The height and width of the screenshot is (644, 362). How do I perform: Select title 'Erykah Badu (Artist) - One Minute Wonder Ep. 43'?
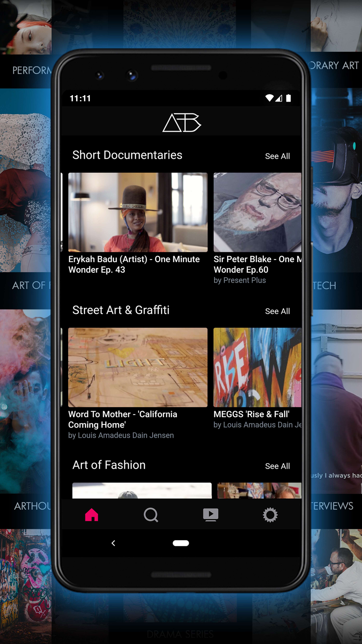tap(134, 264)
